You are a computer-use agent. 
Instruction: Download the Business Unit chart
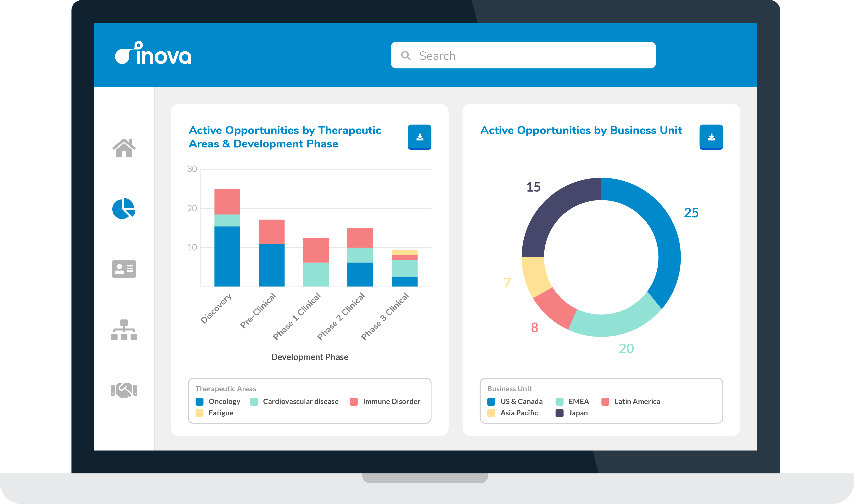711,137
